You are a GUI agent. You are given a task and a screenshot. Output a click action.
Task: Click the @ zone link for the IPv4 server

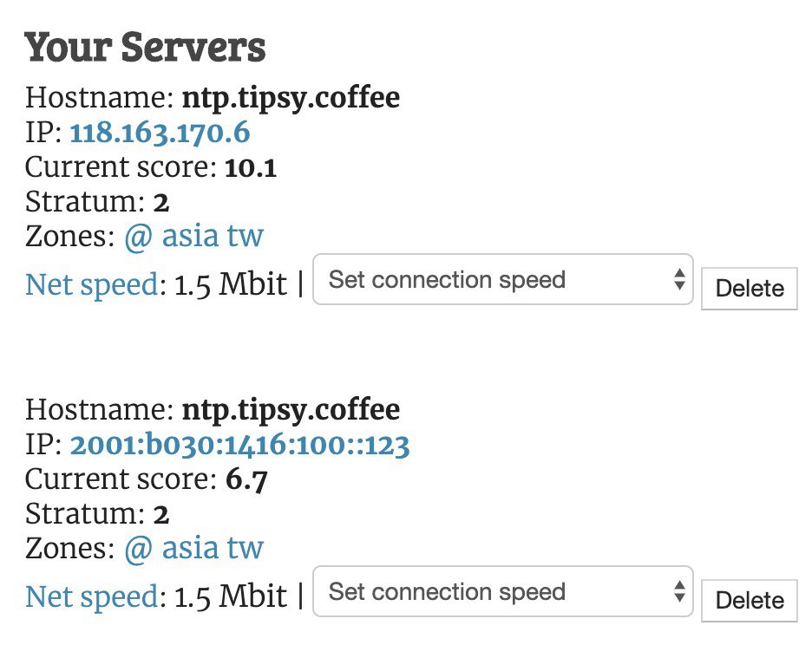(x=138, y=236)
